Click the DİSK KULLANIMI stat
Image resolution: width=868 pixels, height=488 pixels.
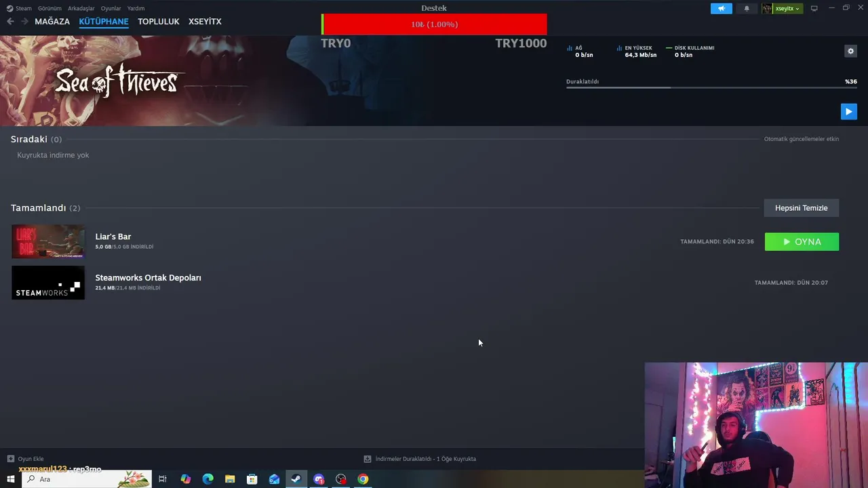pyautogui.click(x=690, y=52)
